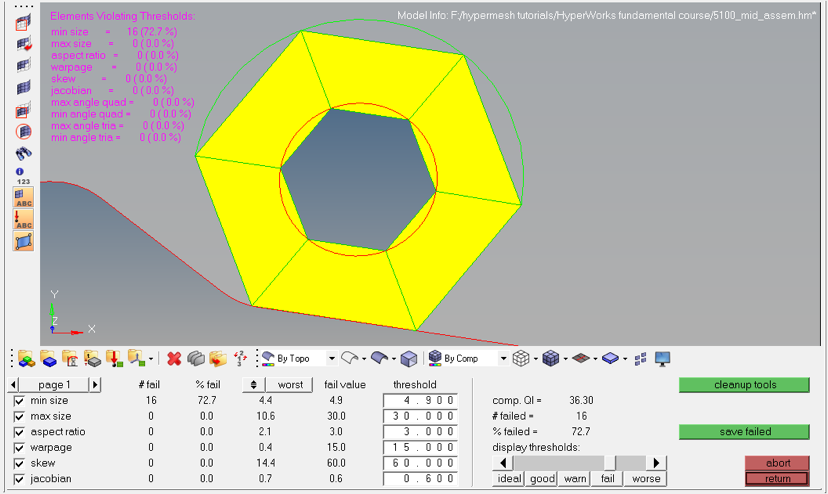828x494 pixels.
Task: Toggle the load handles ABC icon
Action: pyautogui.click(x=23, y=219)
